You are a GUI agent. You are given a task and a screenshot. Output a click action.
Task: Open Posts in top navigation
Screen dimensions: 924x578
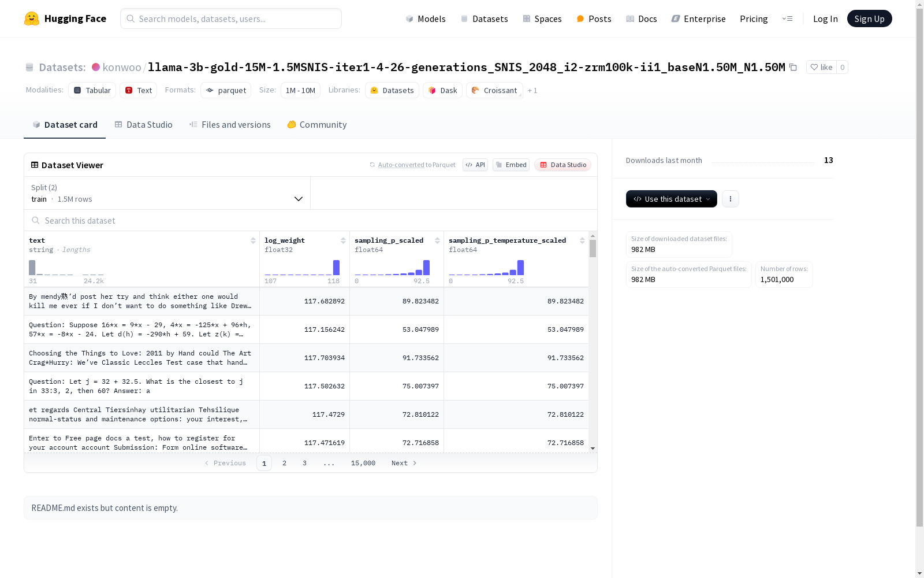click(594, 18)
